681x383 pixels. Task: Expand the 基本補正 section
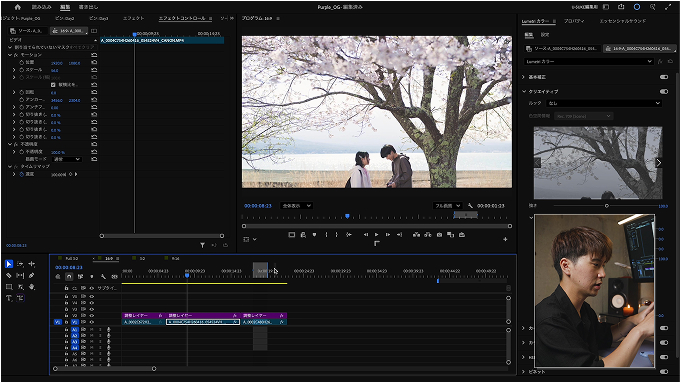(x=524, y=77)
